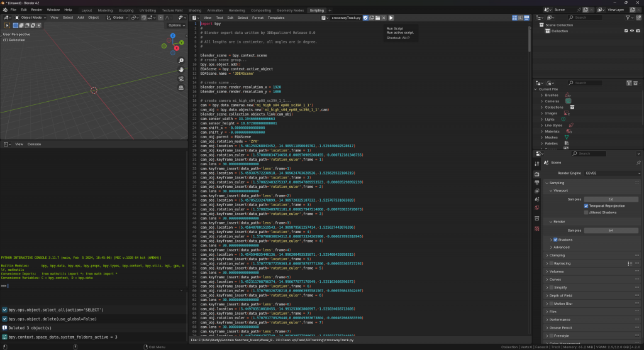Switch to the Shading workspace tab
This screenshot has height=350, width=644.
click(x=195, y=10)
